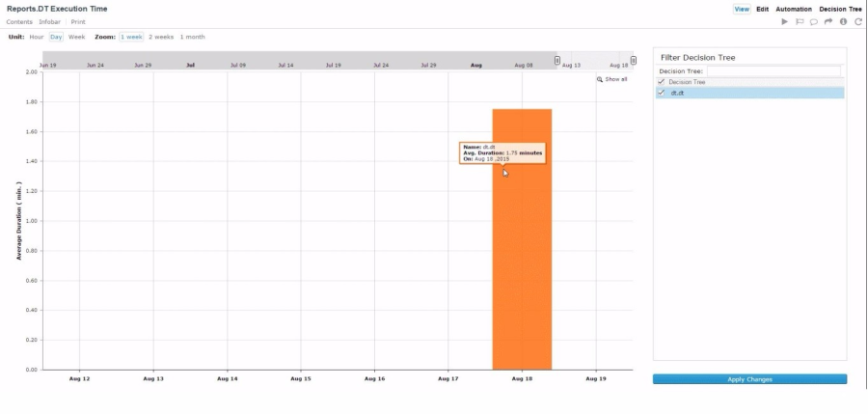
Task: Click the flag icon in toolbar
Action: (x=800, y=21)
